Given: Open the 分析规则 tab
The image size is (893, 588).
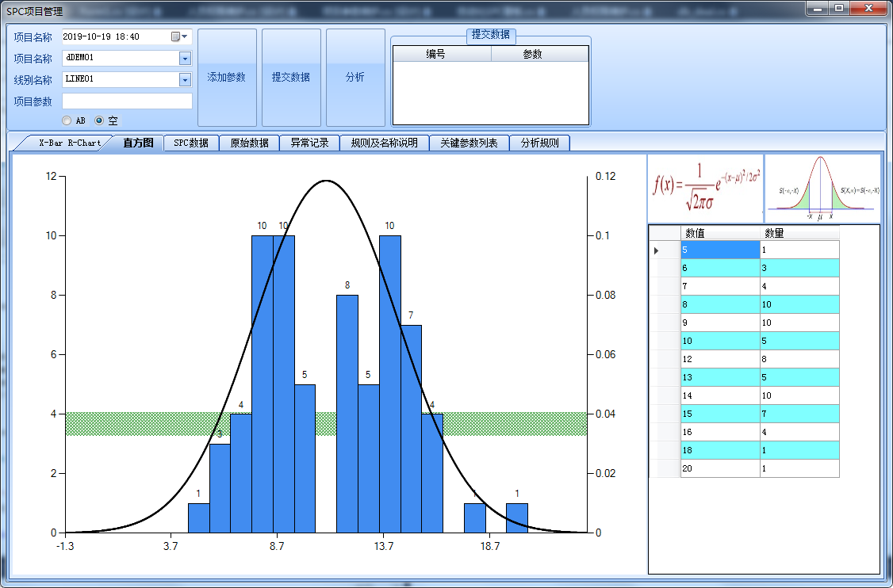Looking at the screenshot, I should [539, 143].
